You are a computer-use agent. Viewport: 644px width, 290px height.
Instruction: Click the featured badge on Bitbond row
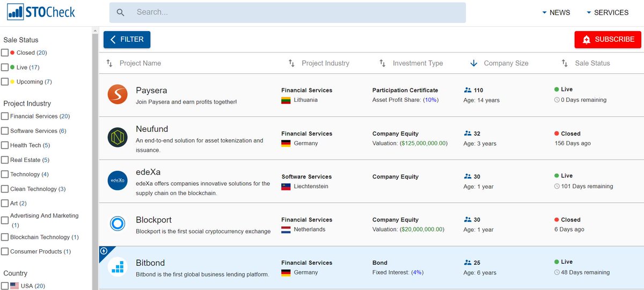(104, 251)
